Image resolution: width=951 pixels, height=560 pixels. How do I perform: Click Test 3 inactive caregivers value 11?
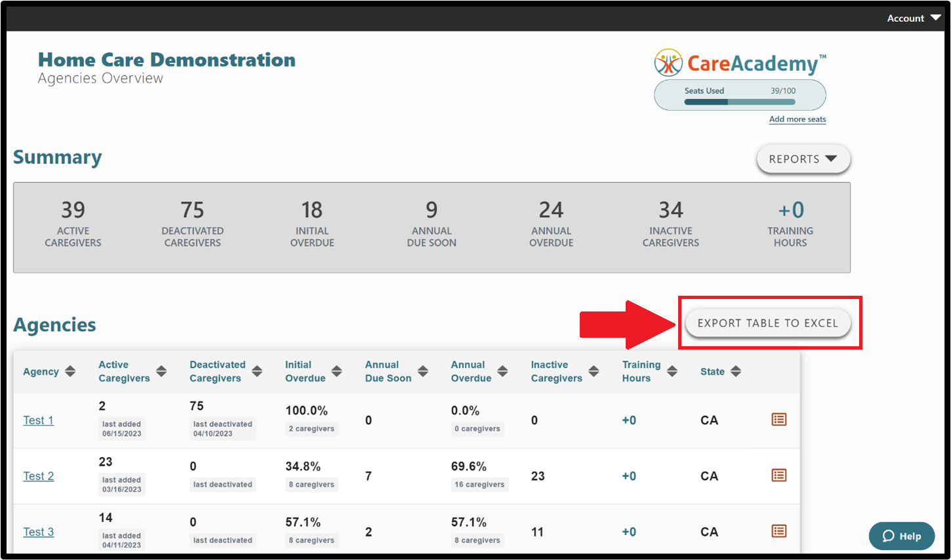coord(537,532)
